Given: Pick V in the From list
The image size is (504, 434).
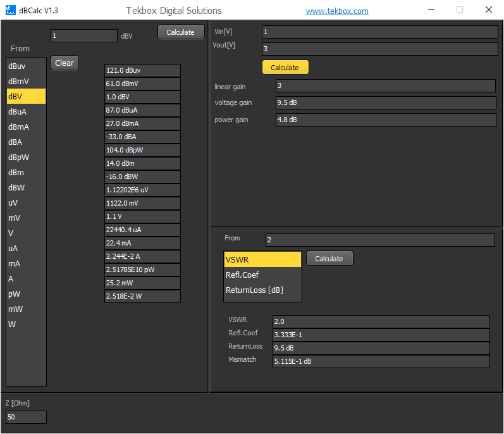Looking at the screenshot, I should click(x=26, y=233).
